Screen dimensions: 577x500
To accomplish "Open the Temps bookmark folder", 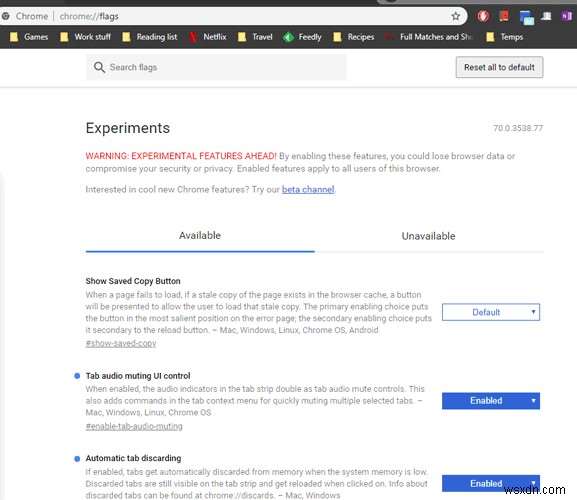I will coord(505,37).
